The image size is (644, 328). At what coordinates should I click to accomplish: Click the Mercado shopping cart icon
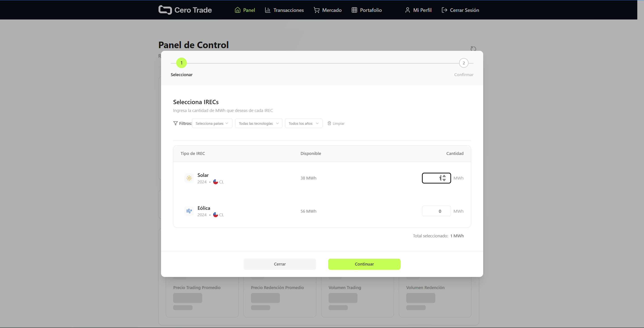317,10
